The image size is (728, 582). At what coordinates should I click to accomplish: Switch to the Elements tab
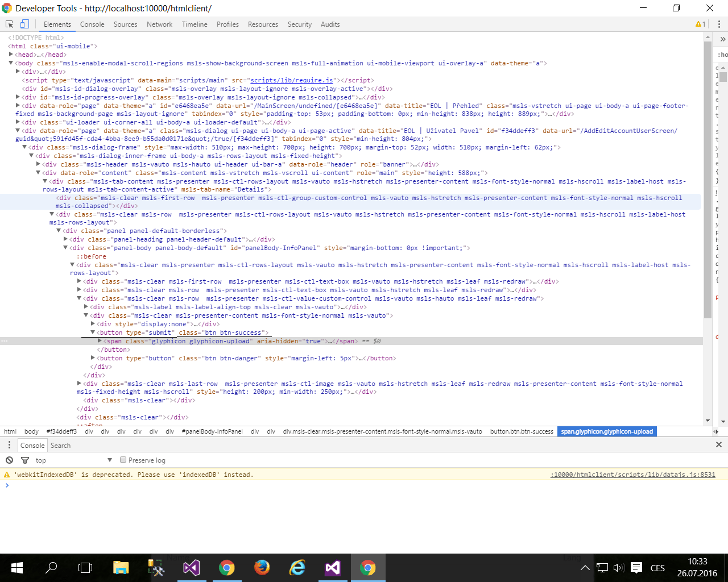click(57, 24)
